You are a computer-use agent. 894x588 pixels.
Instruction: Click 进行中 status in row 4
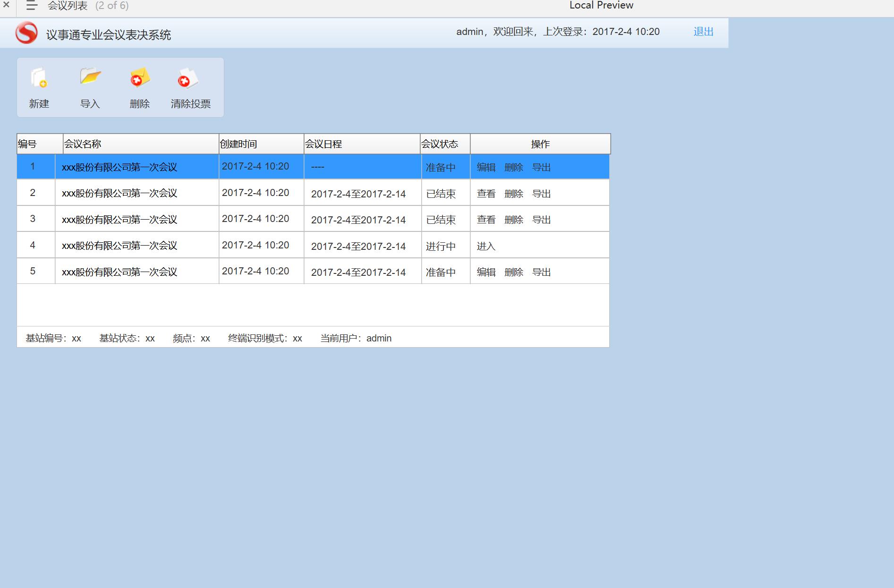(x=441, y=246)
